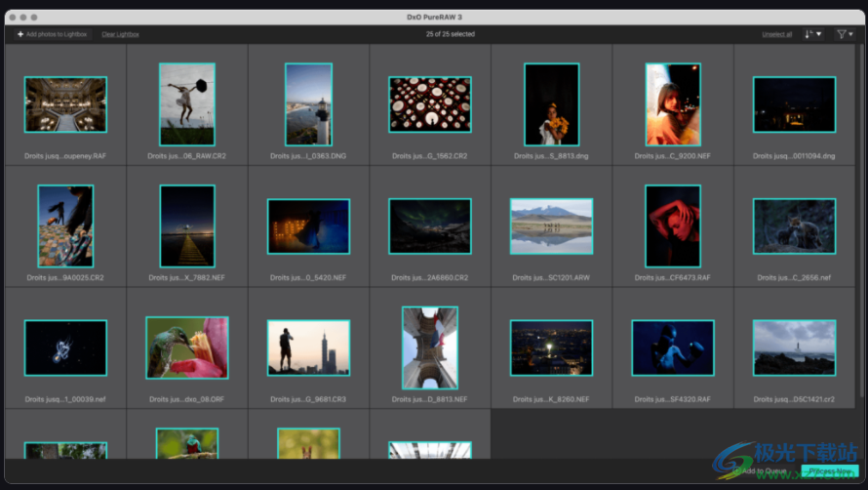Select the girl with flowers thumbnail S_8813.dng
Viewport: 868px width, 490px height.
551,104
